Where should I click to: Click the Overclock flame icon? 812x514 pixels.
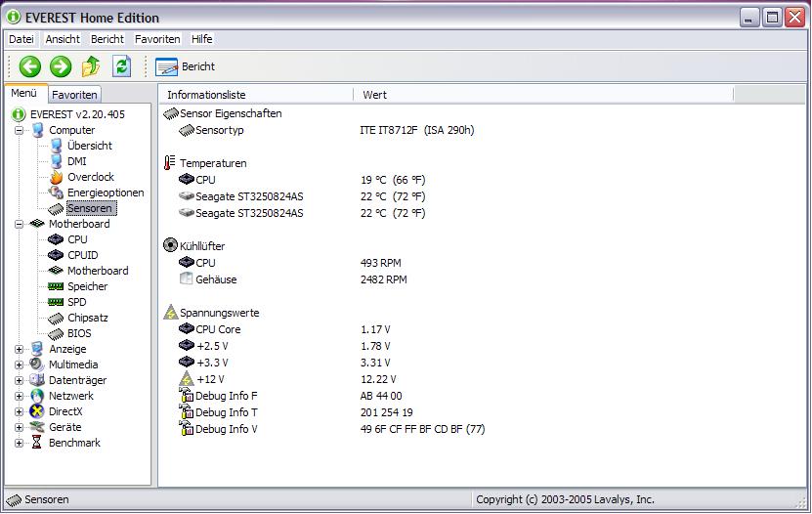point(56,177)
